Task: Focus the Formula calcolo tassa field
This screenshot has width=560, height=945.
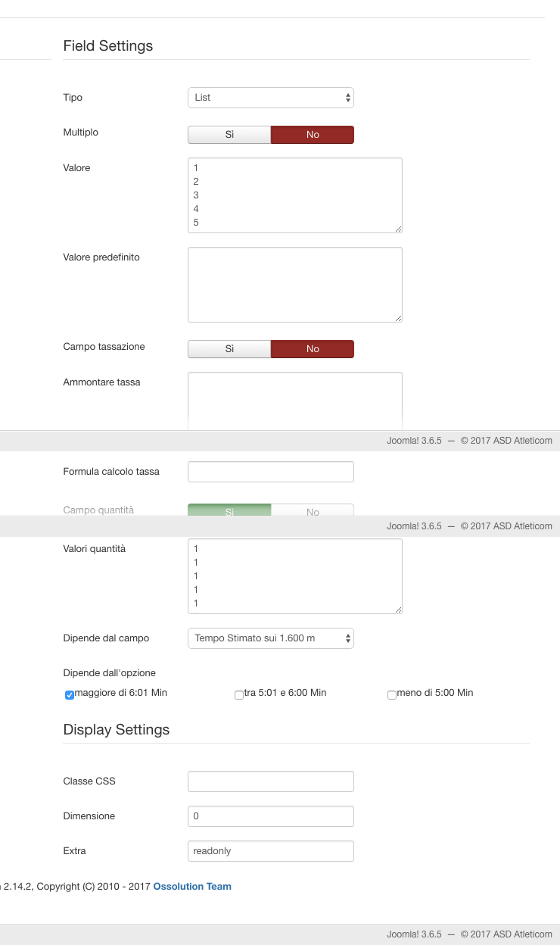Action: (270, 472)
